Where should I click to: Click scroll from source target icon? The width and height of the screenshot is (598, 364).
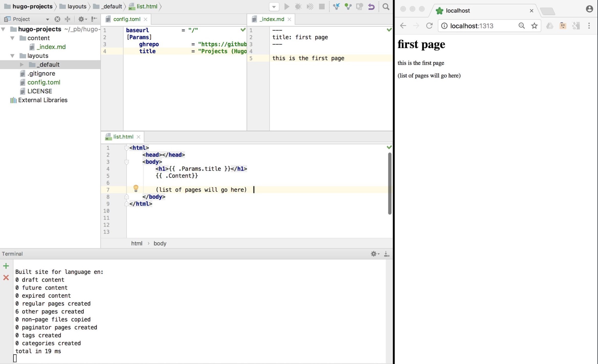point(57,19)
